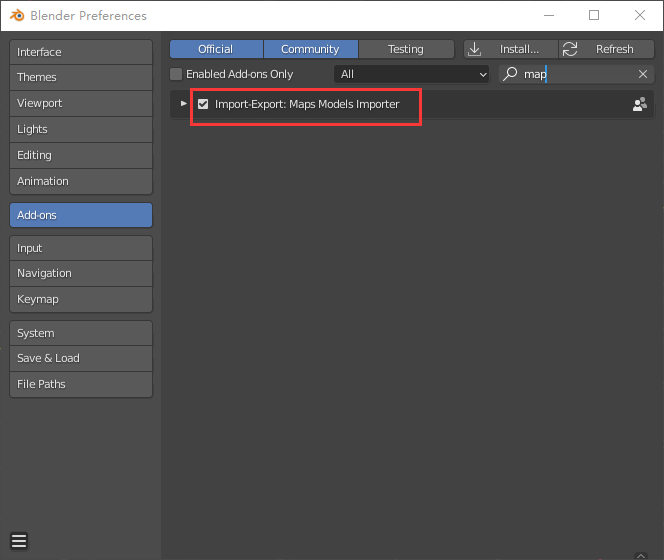Open the Interface preferences section
The image size is (664, 560).
point(81,52)
